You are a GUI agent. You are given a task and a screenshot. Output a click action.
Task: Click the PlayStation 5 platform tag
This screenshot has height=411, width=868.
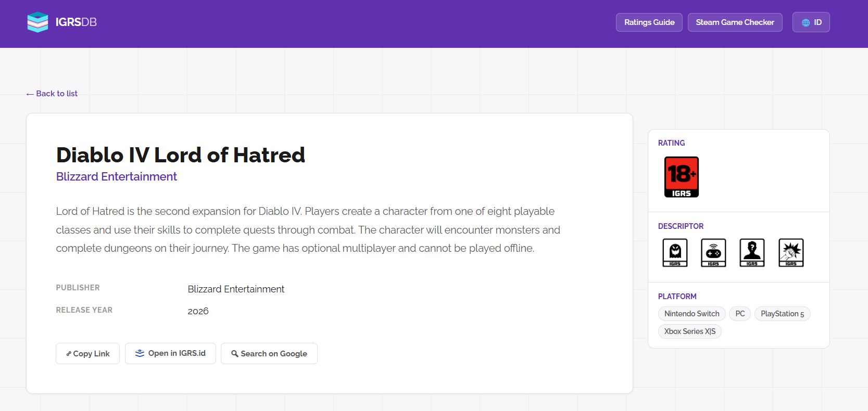point(782,314)
